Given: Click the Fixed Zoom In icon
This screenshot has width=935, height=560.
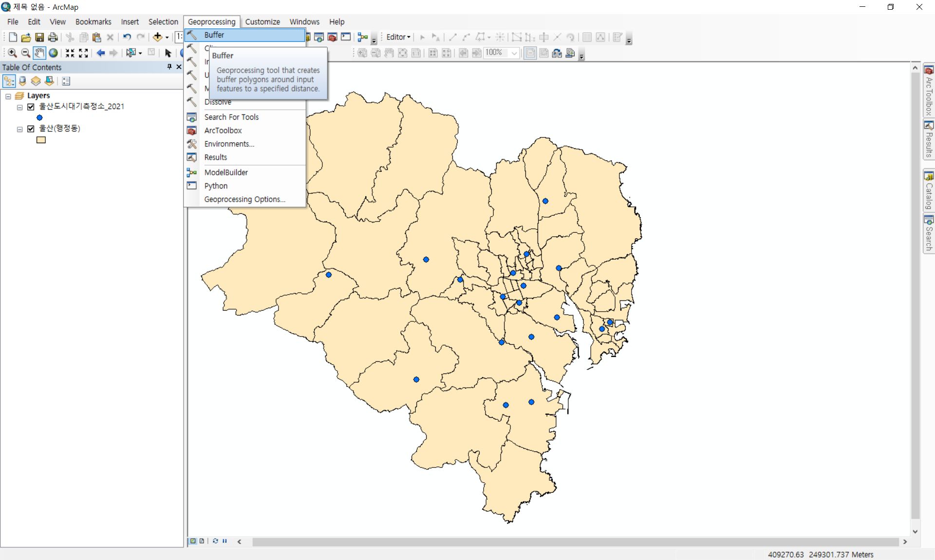Looking at the screenshot, I should 70,53.
